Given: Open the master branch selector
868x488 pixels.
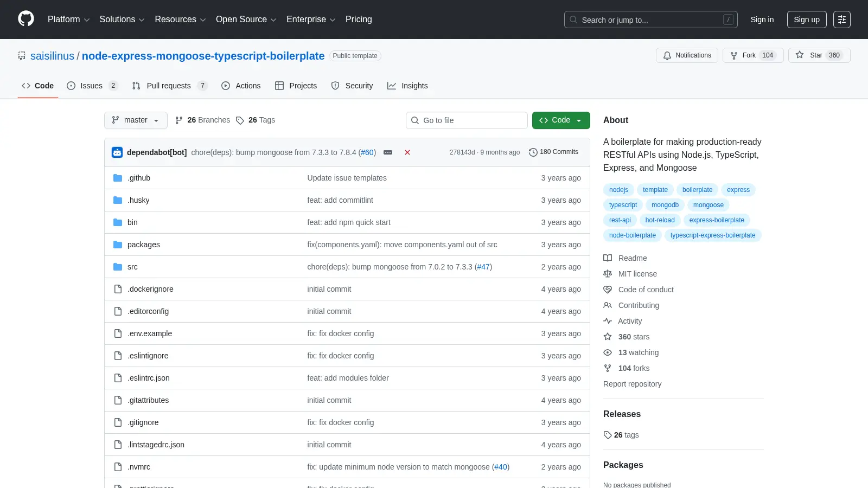Looking at the screenshot, I should [x=136, y=120].
